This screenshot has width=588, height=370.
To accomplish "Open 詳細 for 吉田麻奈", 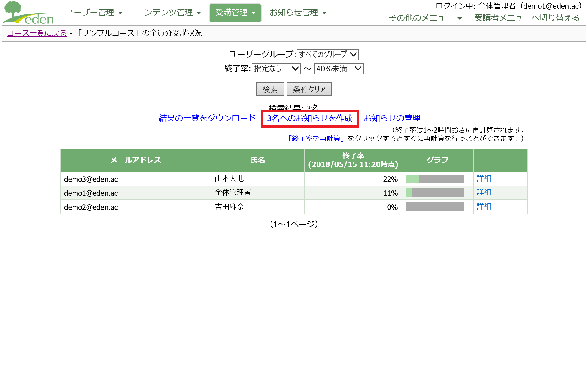I will (x=484, y=207).
